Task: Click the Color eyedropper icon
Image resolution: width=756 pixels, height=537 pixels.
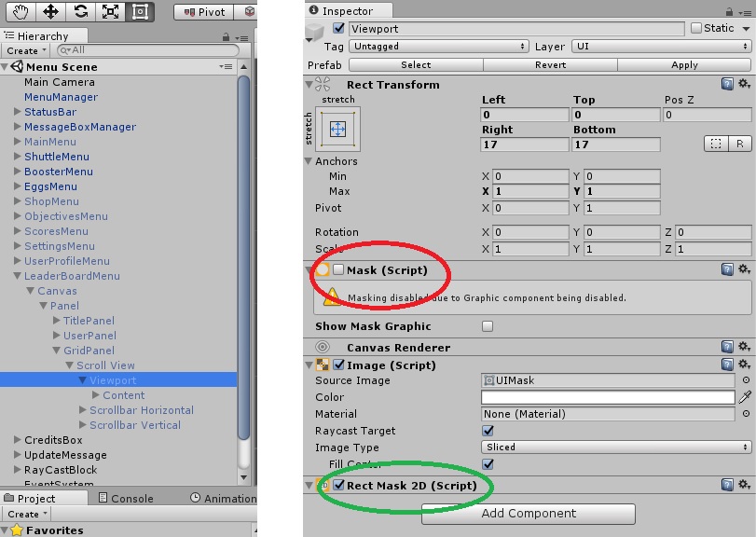Action: (745, 397)
